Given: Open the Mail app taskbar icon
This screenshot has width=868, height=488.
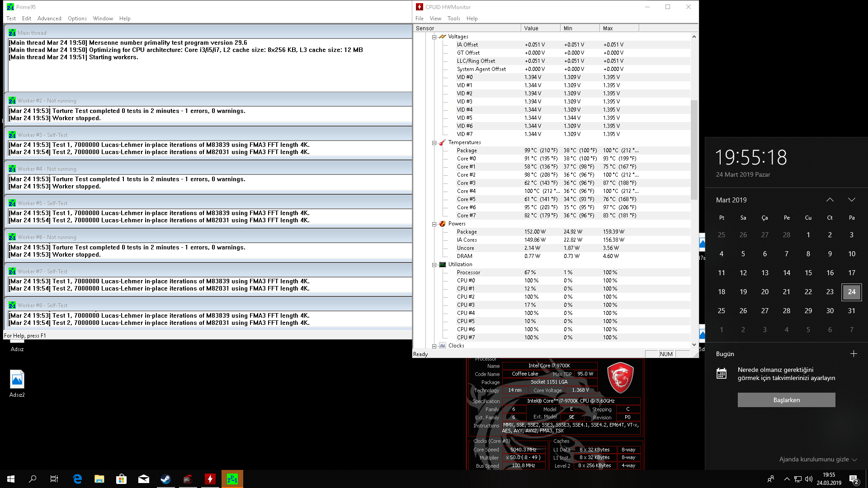Looking at the screenshot, I should pos(143,479).
